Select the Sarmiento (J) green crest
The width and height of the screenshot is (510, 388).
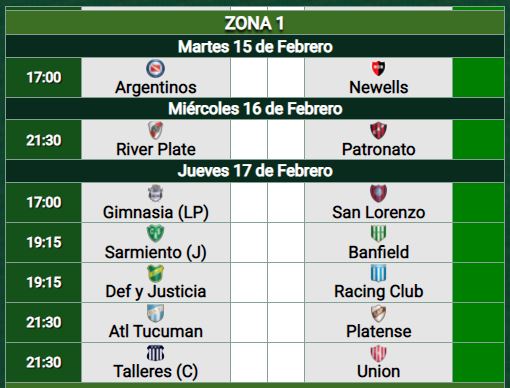pos(155,233)
